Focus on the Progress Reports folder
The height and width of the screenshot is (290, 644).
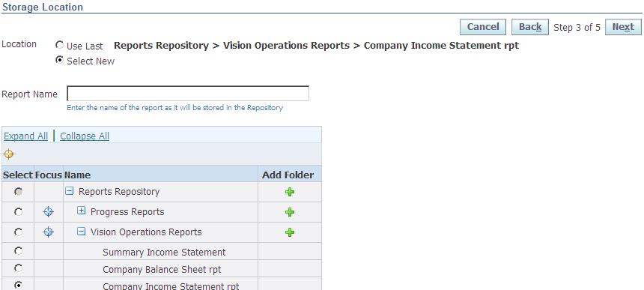49,212
